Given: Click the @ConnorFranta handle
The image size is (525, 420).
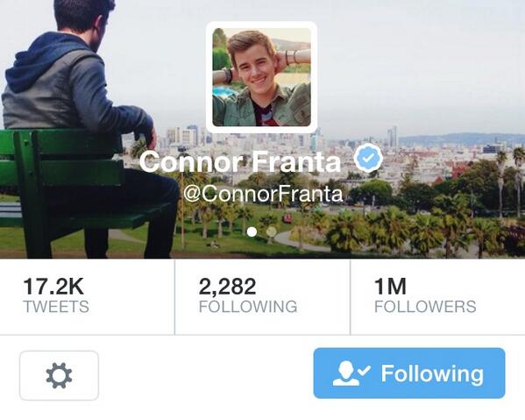Looking at the screenshot, I should coord(264,194).
